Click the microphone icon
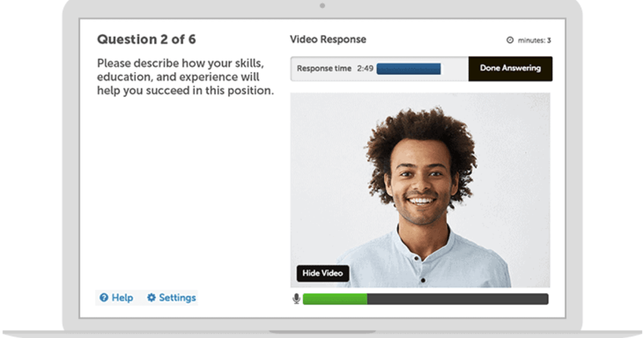Viewport: 644px width, 338px height. click(x=296, y=299)
